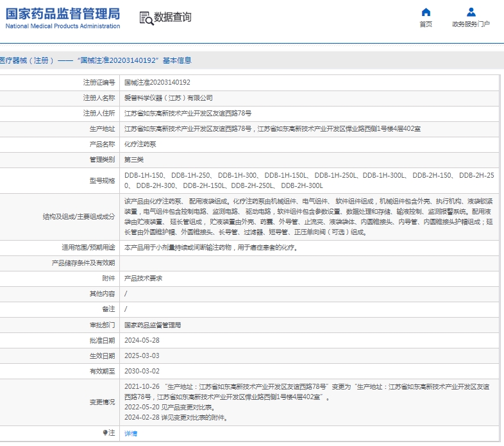The width and height of the screenshot is (504, 446).
Task: Click the 审批部门 row label
Action: pos(102,325)
